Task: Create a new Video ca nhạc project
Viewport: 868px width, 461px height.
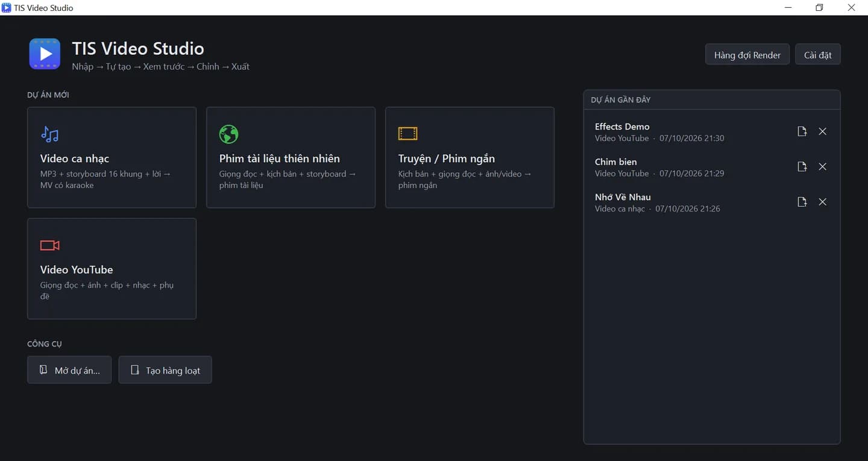Action: 112,158
